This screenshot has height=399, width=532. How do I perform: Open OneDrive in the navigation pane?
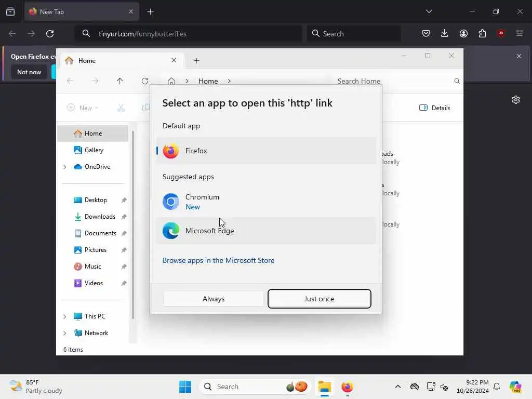click(93, 167)
